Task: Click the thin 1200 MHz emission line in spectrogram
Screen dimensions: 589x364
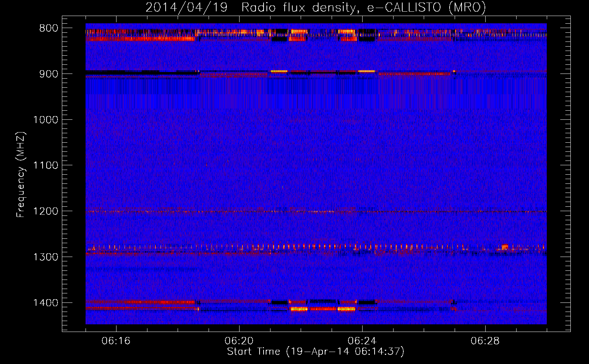Action: point(316,211)
